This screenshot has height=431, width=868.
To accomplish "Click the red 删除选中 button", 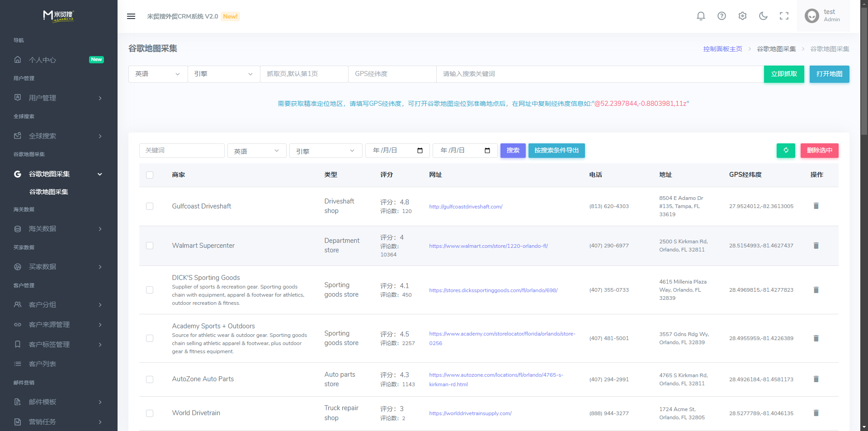I will [819, 151].
